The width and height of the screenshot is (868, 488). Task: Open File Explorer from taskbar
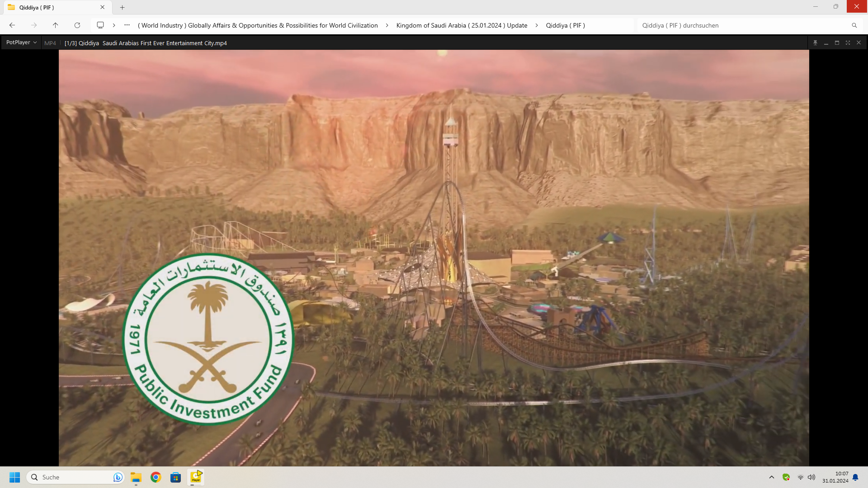[x=136, y=477]
